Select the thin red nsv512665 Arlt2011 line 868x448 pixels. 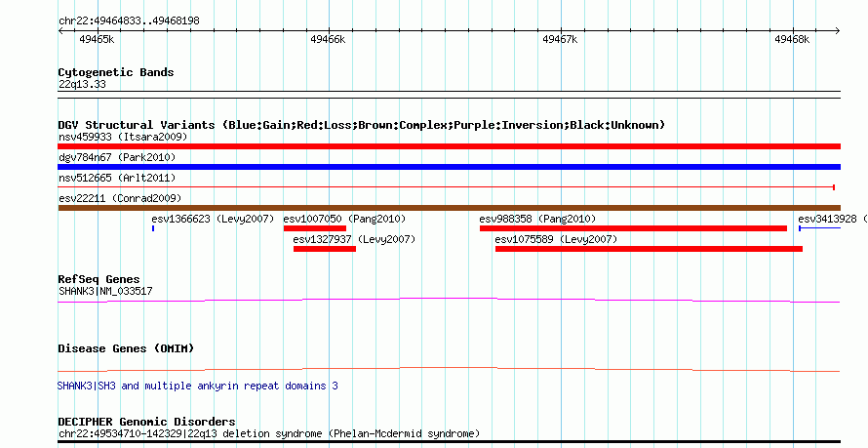[x=446, y=187]
